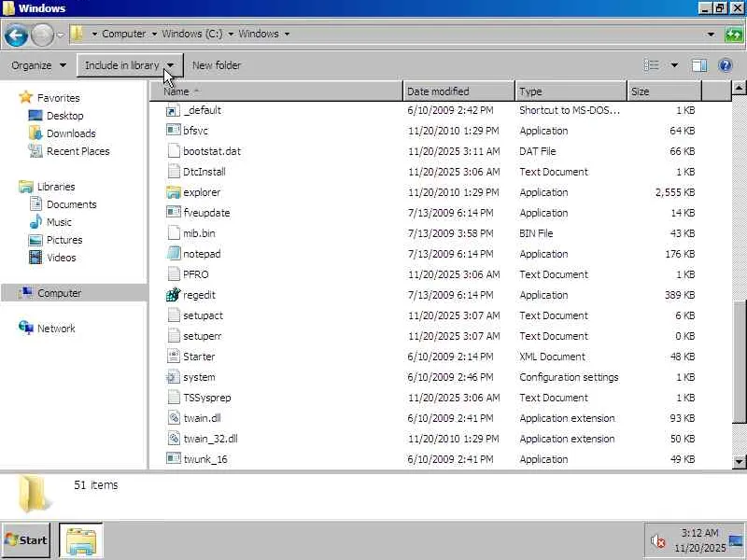The image size is (747, 560).
Task: Select the mib.bin file
Action: [199, 233]
